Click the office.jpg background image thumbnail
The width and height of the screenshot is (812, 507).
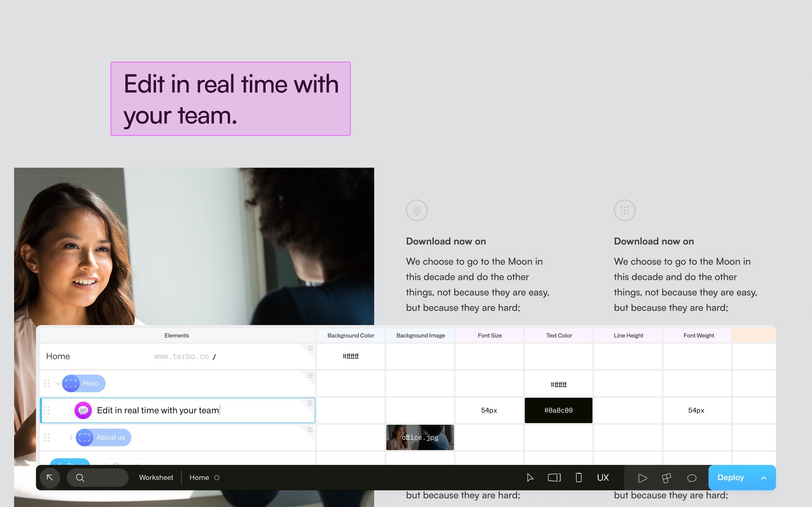420,437
